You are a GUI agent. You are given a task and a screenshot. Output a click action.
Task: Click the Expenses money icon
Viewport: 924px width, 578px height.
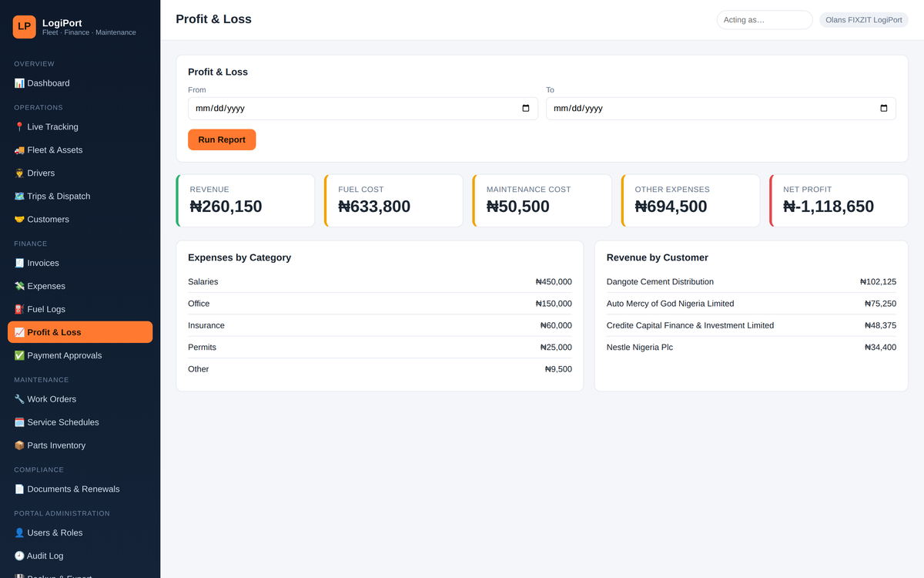[x=19, y=287]
